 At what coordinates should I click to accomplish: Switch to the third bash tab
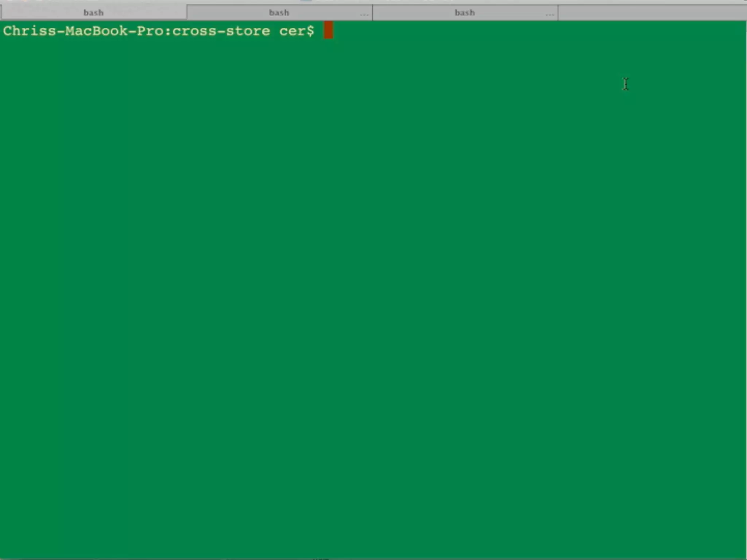464,13
